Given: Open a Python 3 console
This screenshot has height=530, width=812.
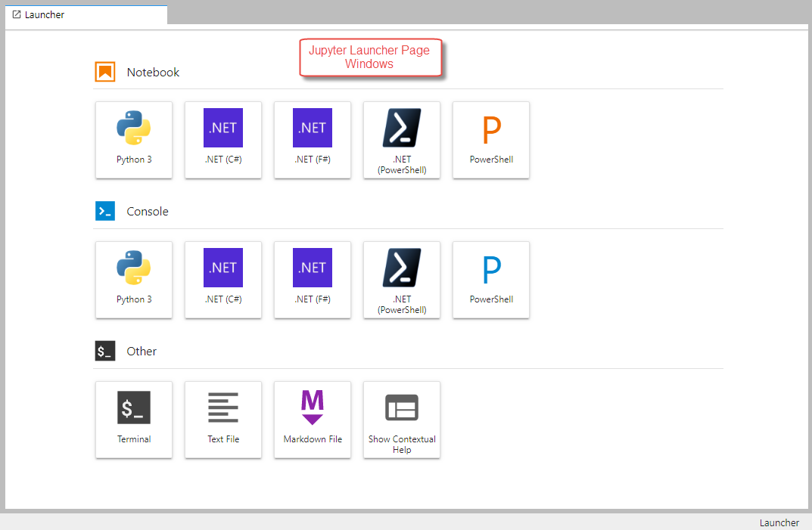Looking at the screenshot, I should 134,280.
